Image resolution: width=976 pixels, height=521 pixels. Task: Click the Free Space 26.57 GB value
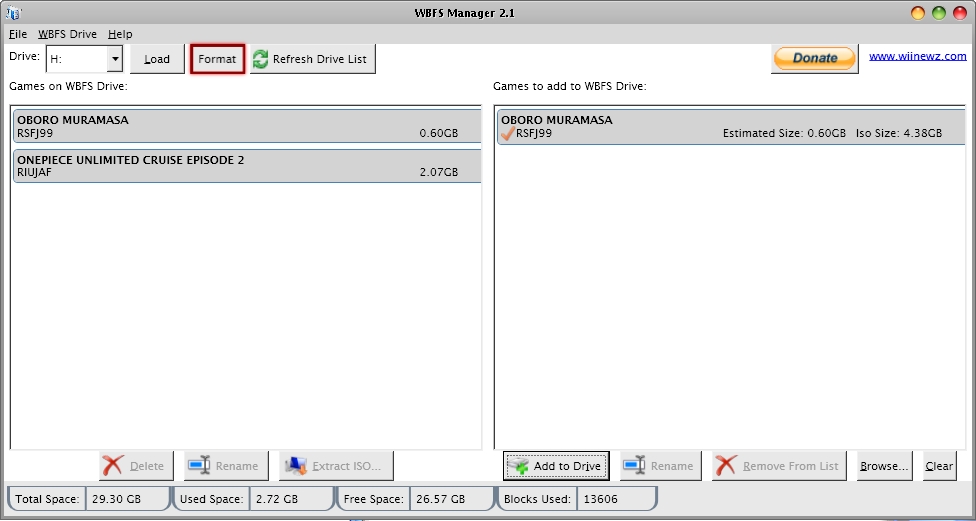pos(441,499)
